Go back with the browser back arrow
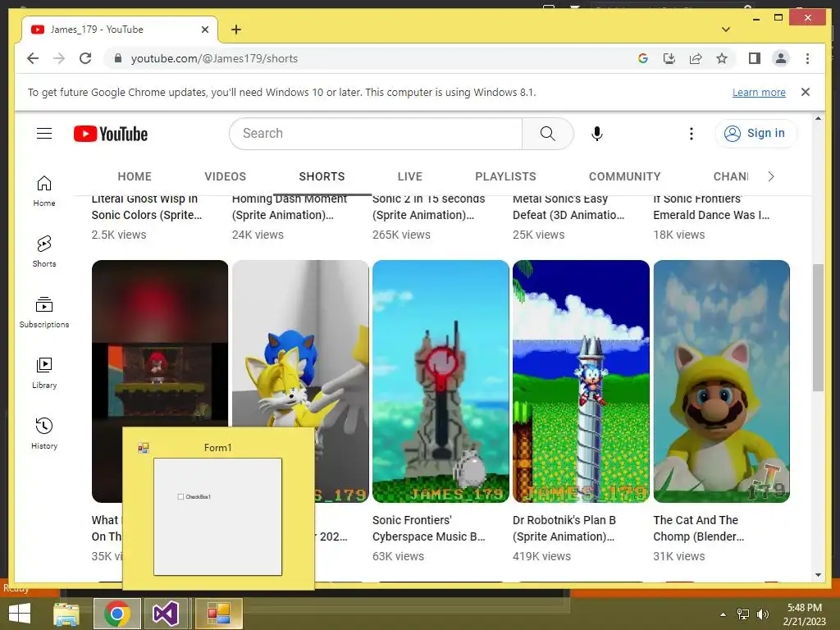The image size is (840, 630). pos(33,58)
